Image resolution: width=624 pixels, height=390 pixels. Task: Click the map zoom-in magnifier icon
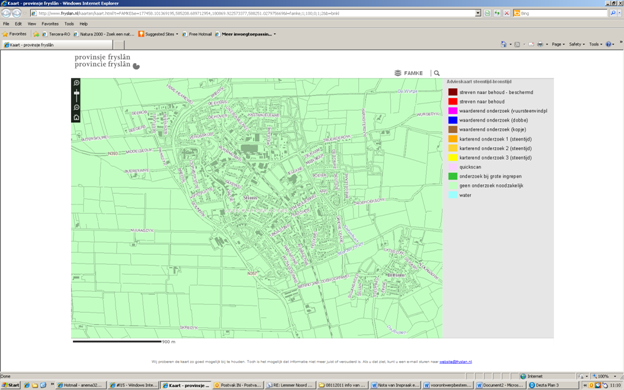click(76, 83)
